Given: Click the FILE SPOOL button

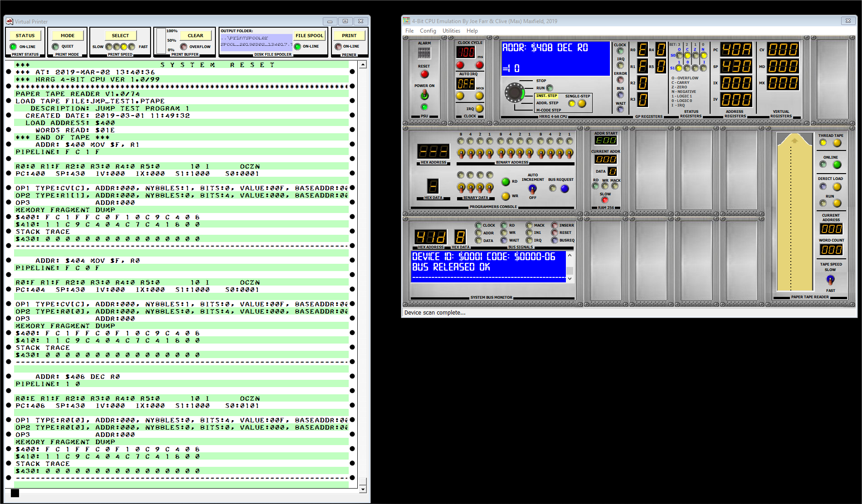Looking at the screenshot, I should [310, 35].
